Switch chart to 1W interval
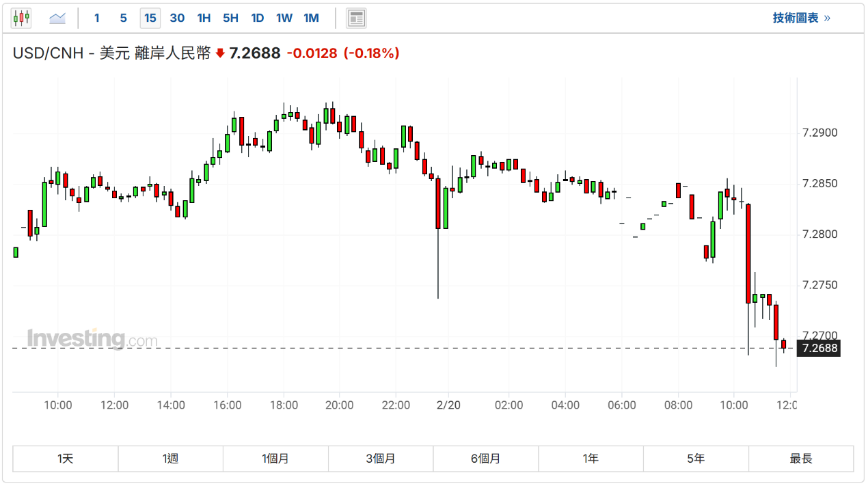868x488 pixels. tap(284, 18)
